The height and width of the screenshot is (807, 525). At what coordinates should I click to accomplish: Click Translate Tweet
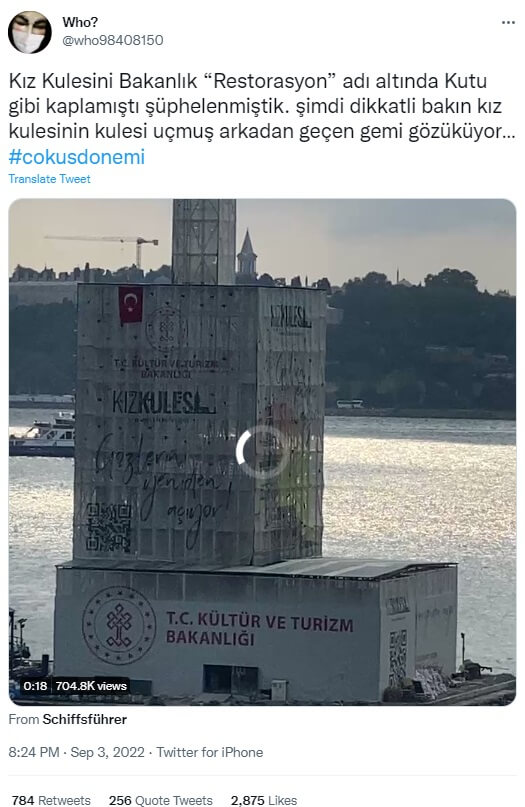(49, 179)
